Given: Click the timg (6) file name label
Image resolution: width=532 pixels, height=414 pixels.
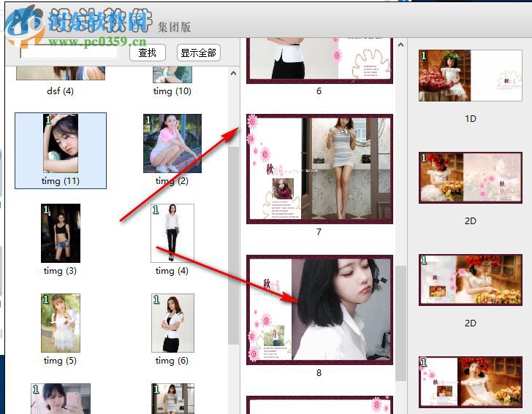Looking at the screenshot, I should click(x=172, y=361).
